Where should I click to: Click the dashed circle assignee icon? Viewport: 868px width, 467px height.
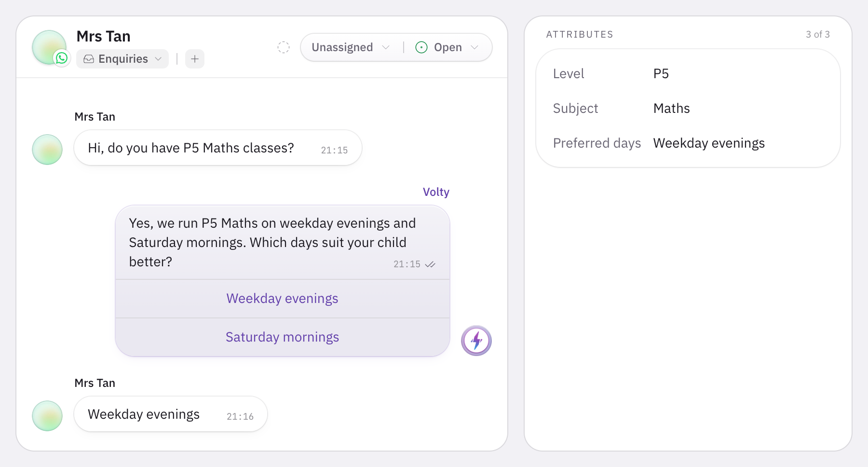click(x=284, y=47)
